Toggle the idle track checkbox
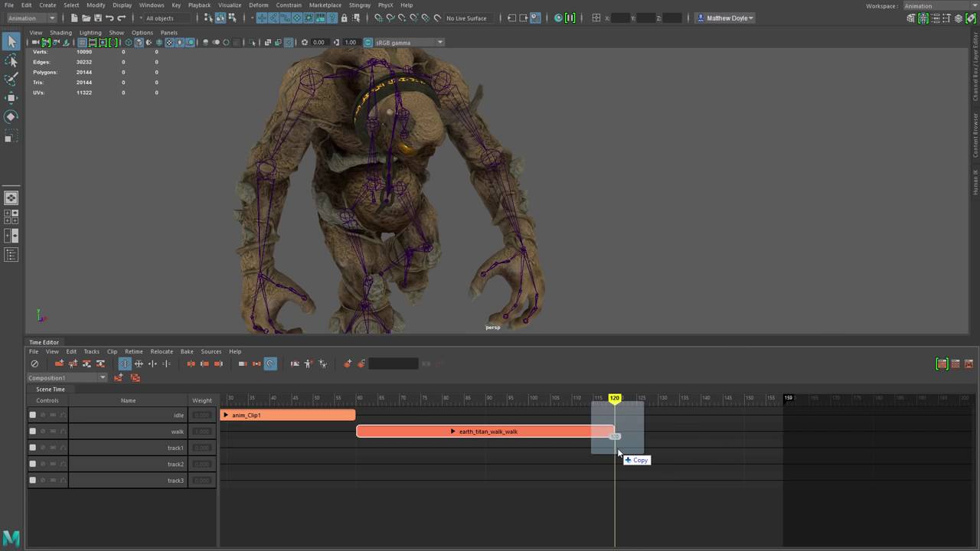Viewport: 980px width, 551px height. 32,416
